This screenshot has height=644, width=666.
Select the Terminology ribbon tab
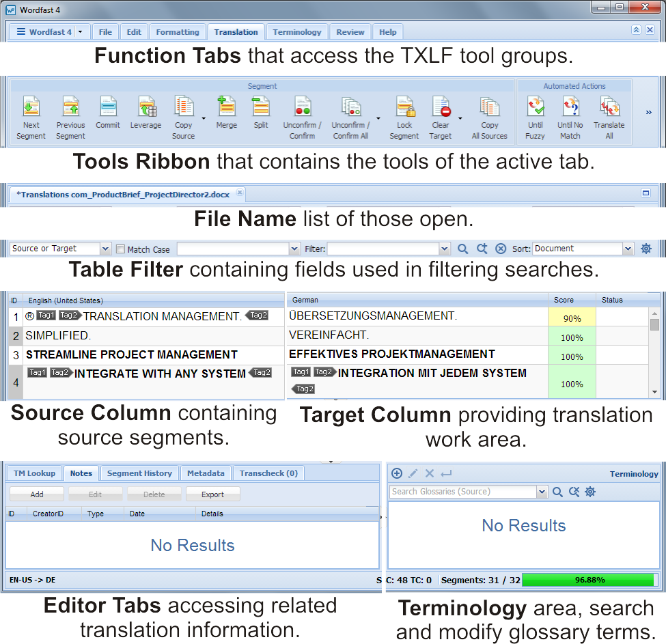click(297, 32)
